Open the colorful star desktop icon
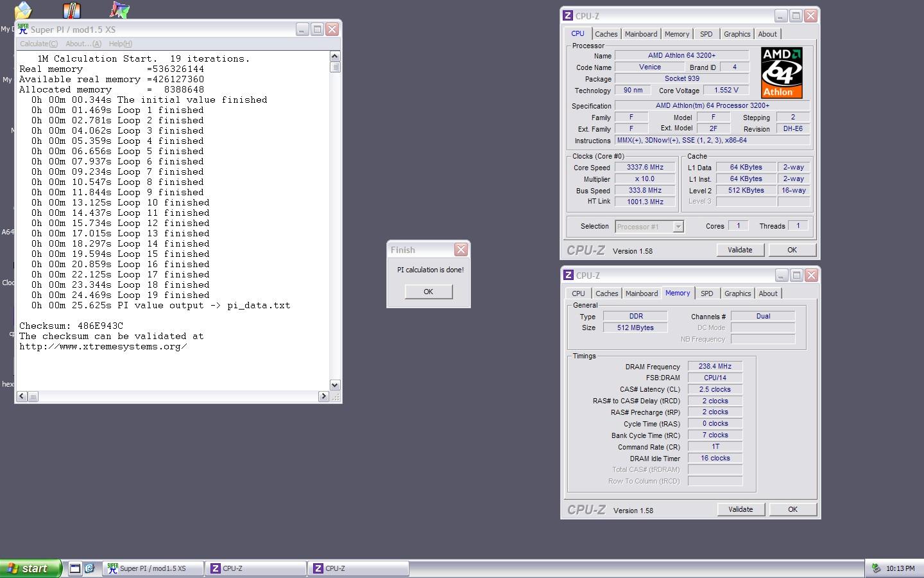The image size is (924, 578). click(119, 10)
